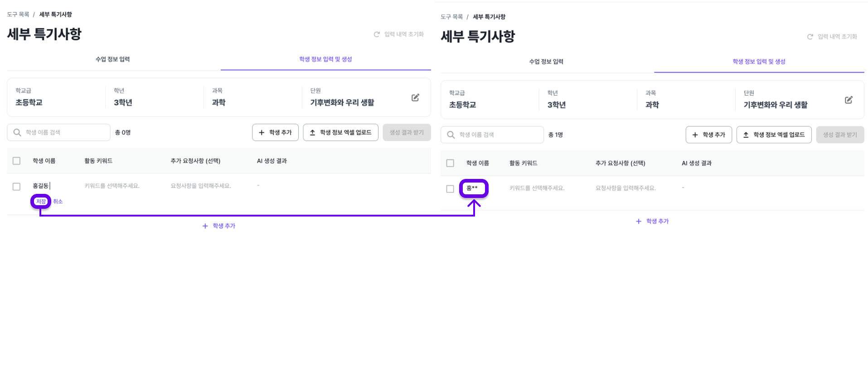Open the 키워드를 선택해주세요 selector for 홍길동

(x=112, y=186)
